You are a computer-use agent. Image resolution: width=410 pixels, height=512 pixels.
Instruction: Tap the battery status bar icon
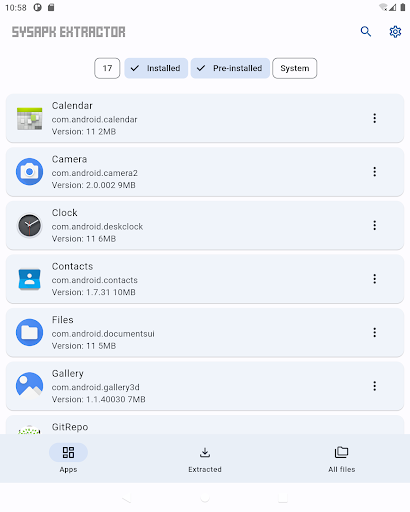[x=403, y=7]
